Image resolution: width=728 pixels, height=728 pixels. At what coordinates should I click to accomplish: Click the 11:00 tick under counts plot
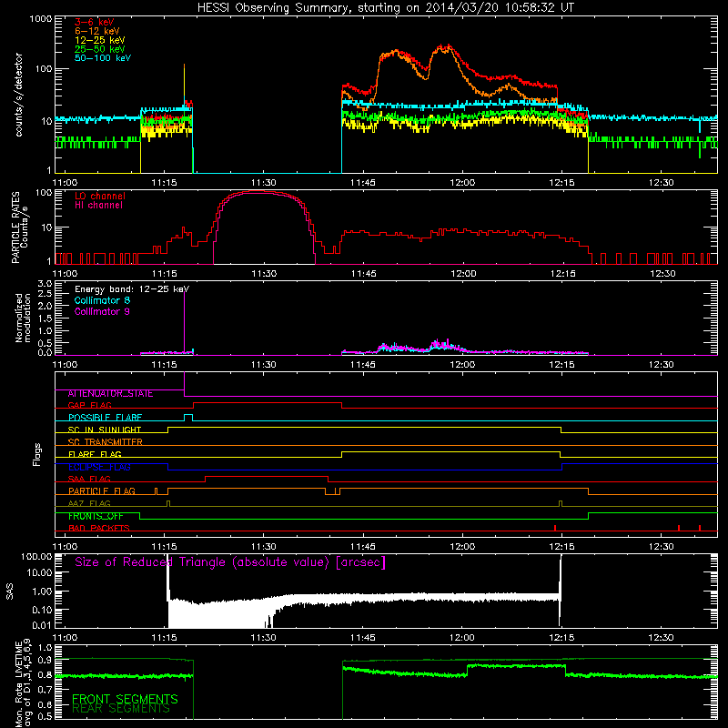(65, 183)
